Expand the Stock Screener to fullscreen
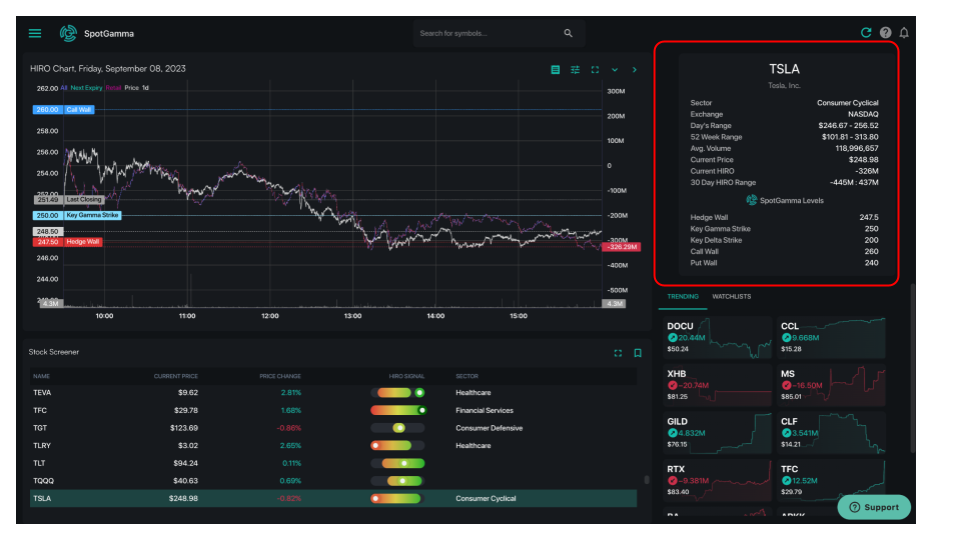Screen dimensions: 960x540 pos(618,353)
